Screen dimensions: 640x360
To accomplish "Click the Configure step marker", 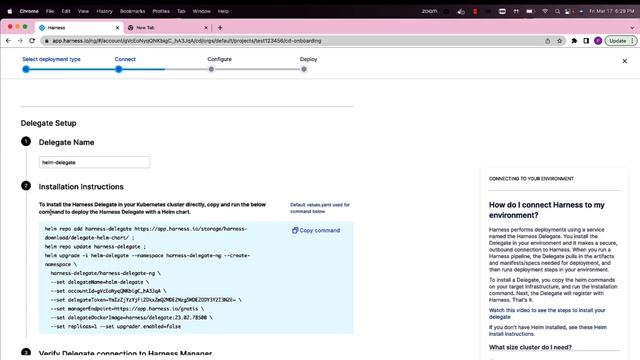I will tap(211, 69).
